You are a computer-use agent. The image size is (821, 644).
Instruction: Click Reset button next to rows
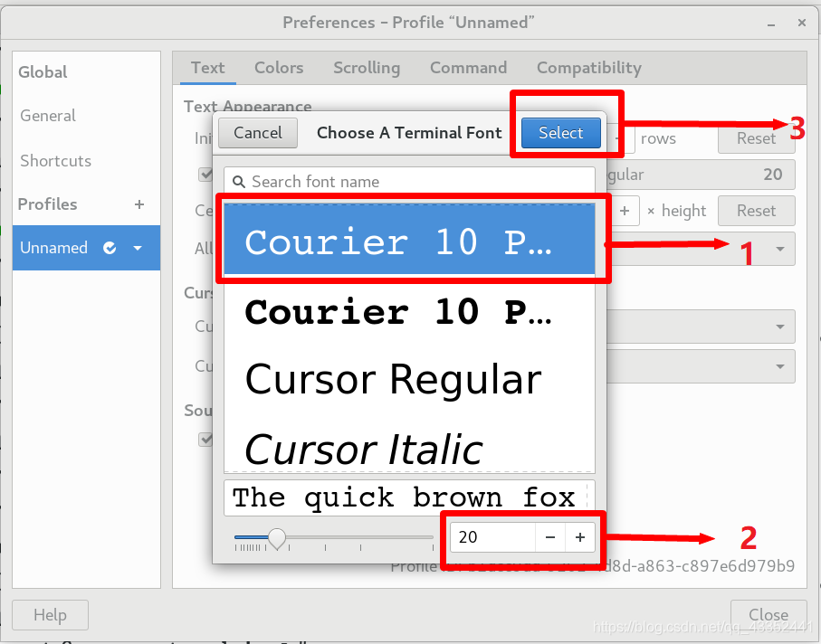click(x=756, y=138)
